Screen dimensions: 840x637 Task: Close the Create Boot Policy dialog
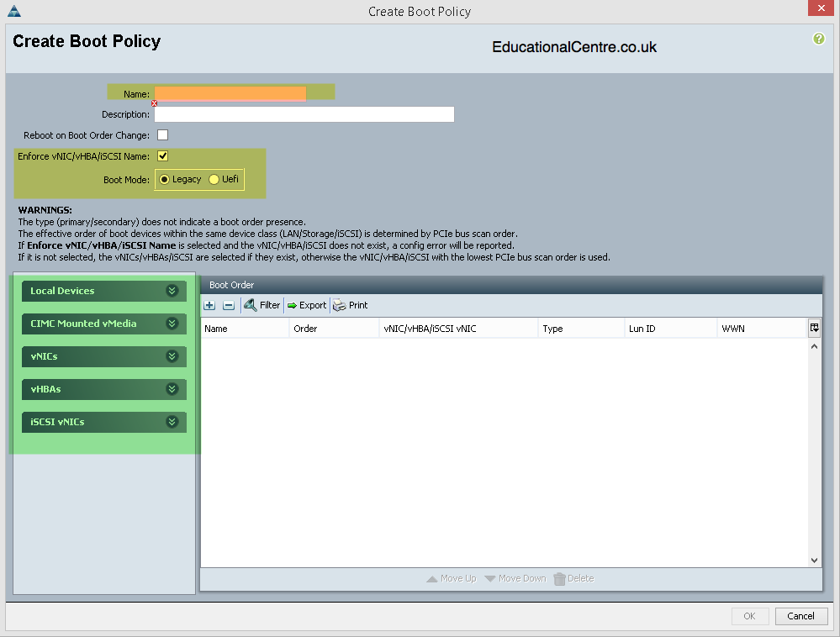[822, 8]
